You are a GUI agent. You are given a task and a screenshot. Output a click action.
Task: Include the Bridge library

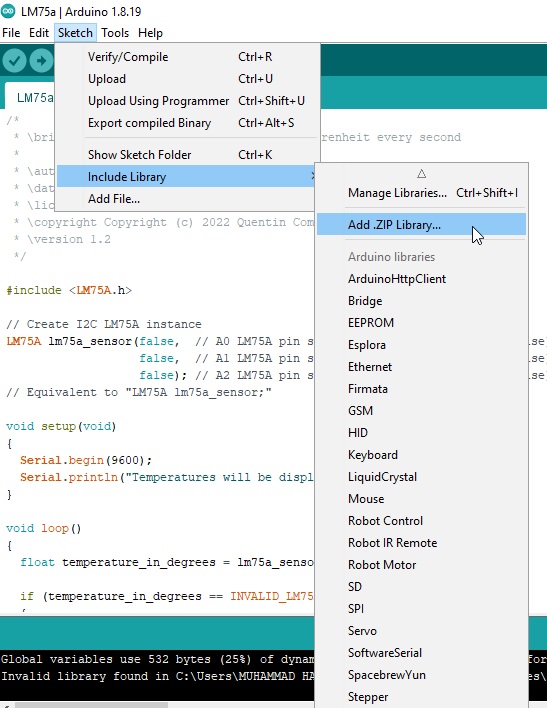tap(421, 301)
